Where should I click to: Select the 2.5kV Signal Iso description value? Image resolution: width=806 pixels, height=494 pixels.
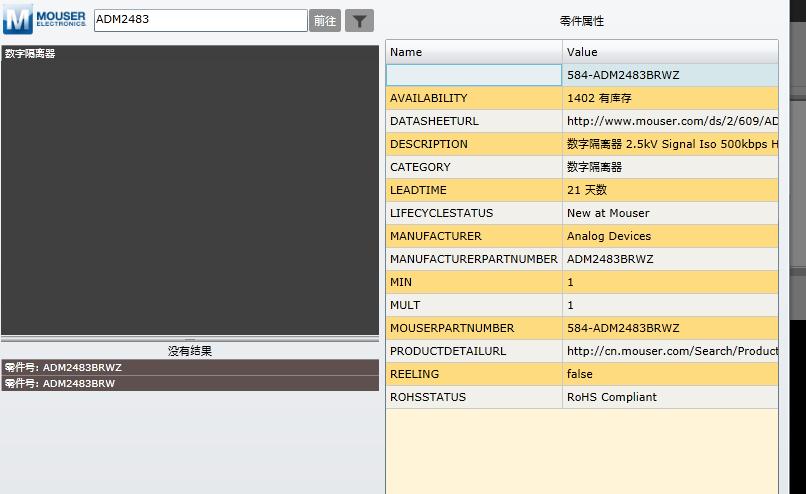pyautogui.click(x=670, y=144)
